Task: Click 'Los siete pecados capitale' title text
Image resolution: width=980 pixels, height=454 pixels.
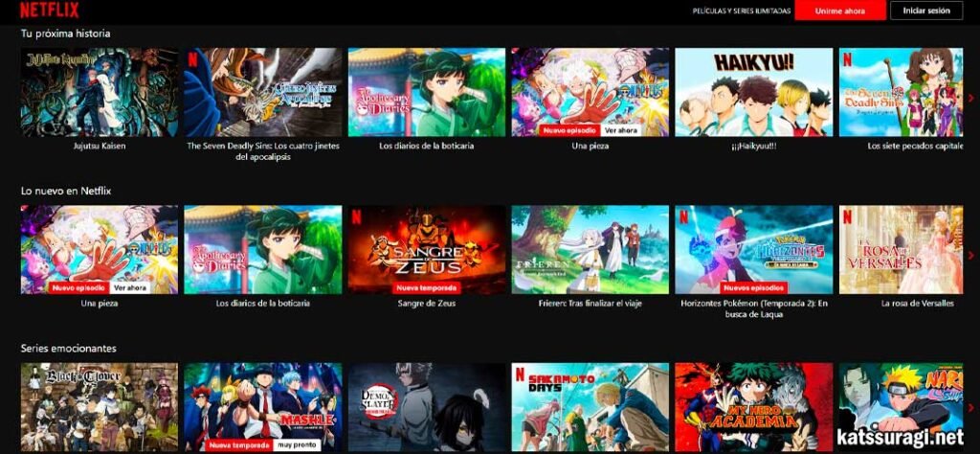Action: (x=916, y=146)
